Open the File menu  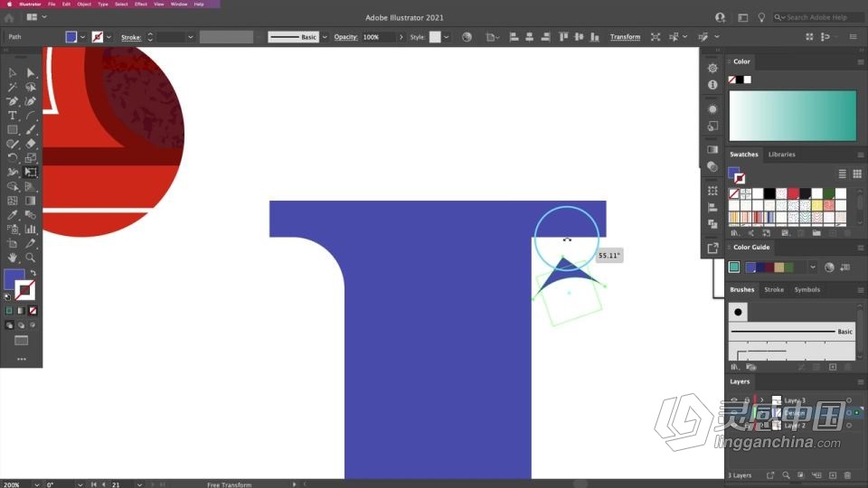pos(52,4)
